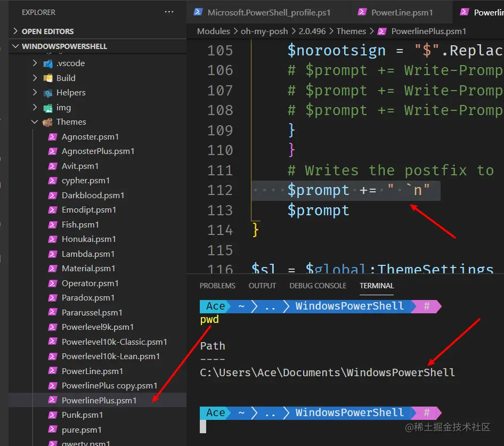Viewport: 504px width, 446px height.
Task: Click the $norootsign variable on line 105
Action: 336,51
